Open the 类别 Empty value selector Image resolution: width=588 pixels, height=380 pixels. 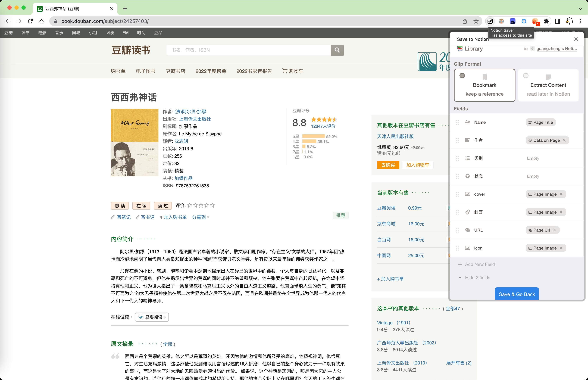(533, 158)
